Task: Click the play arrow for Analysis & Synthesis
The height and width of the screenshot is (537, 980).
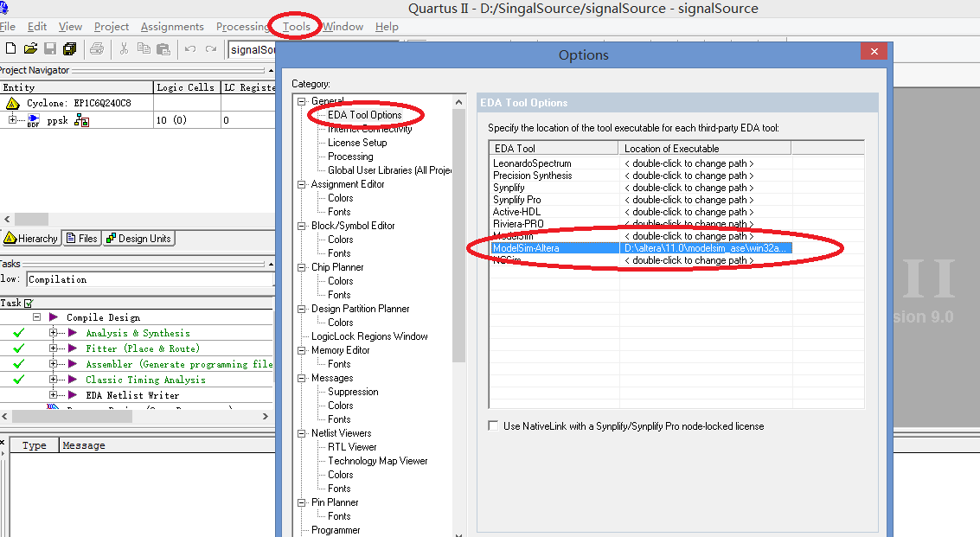Action: click(x=74, y=333)
